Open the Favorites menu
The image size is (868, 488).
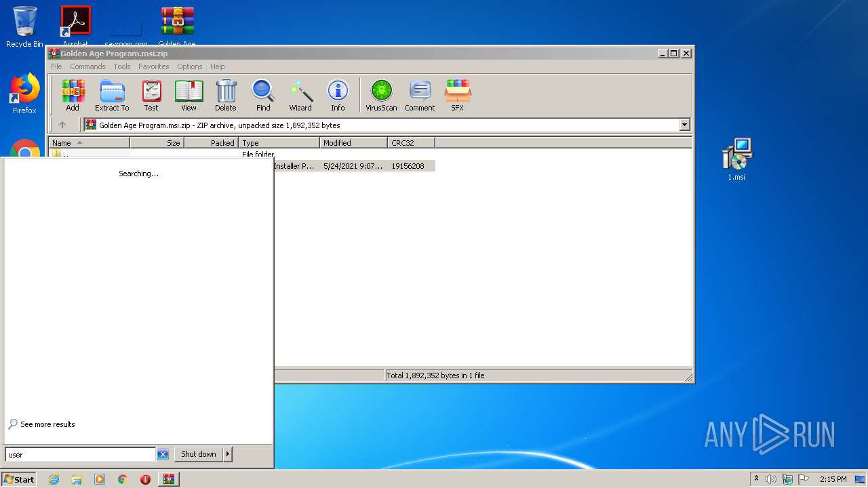click(x=154, y=66)
